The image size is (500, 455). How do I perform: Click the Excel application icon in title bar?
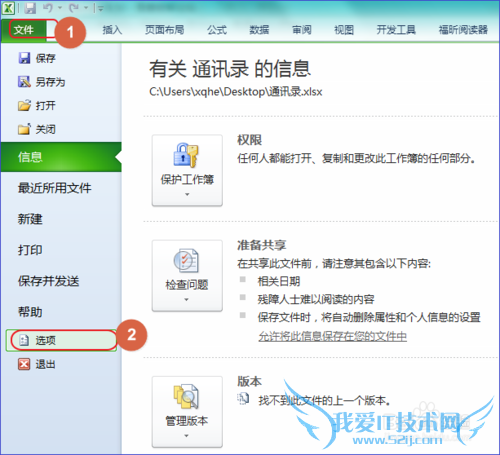tap(8, 8)
